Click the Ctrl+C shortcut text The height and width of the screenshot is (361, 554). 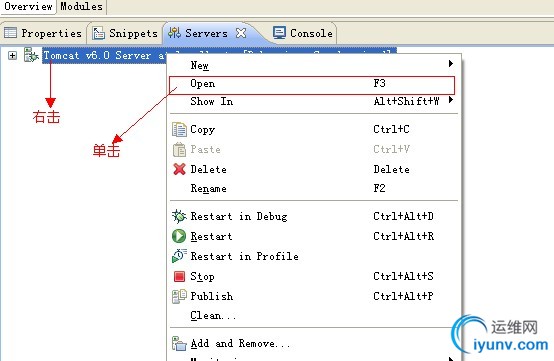(x=391, y=129)
